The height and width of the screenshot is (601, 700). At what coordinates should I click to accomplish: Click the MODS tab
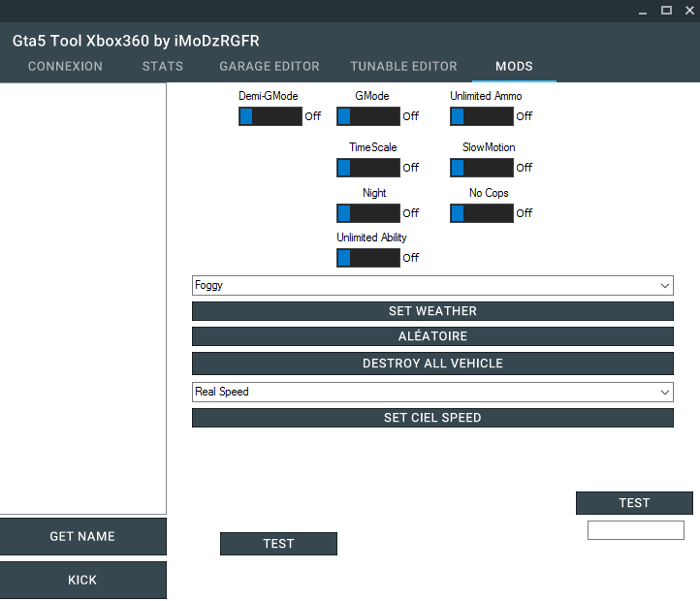[x=514, y=67]
